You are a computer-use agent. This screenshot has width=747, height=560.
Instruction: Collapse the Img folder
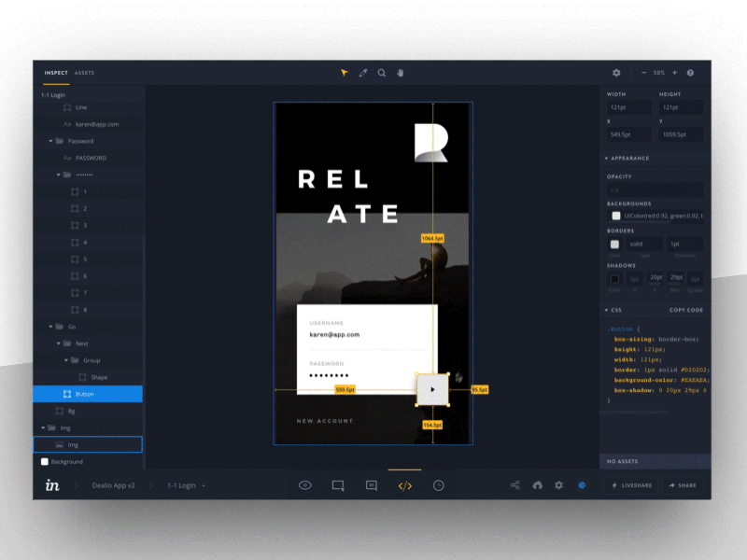(43, 427)
